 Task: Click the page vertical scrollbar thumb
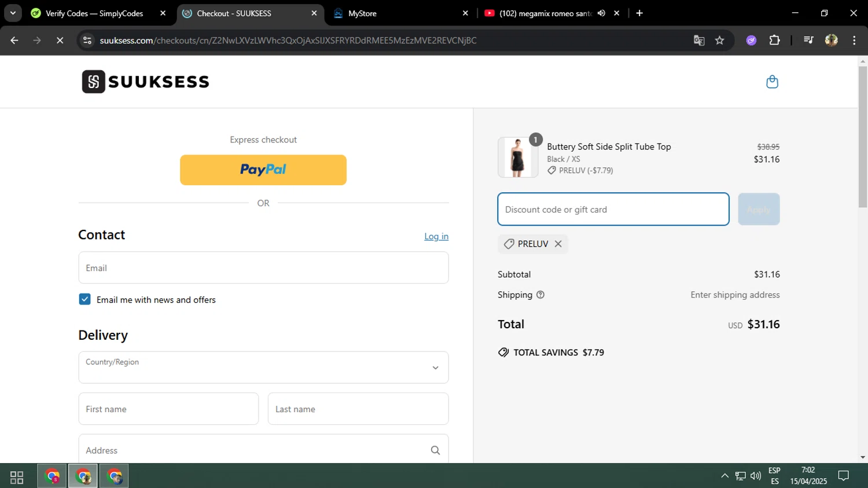[863, 137]
